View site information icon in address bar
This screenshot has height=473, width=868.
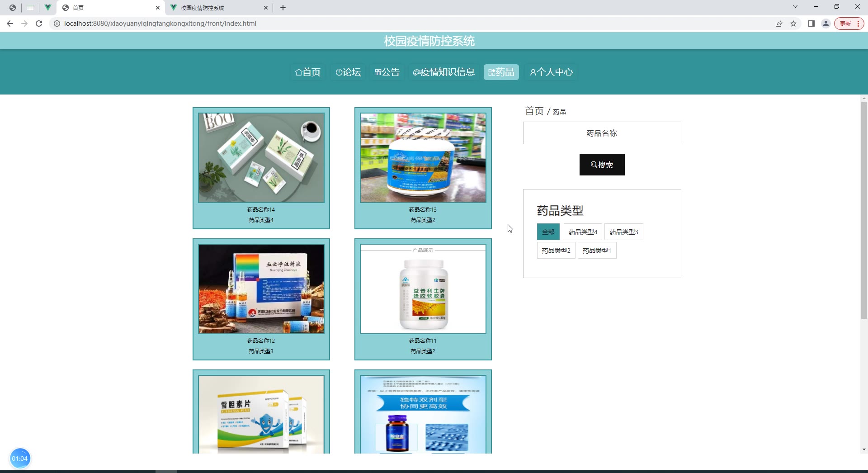[x=57, y=24]
